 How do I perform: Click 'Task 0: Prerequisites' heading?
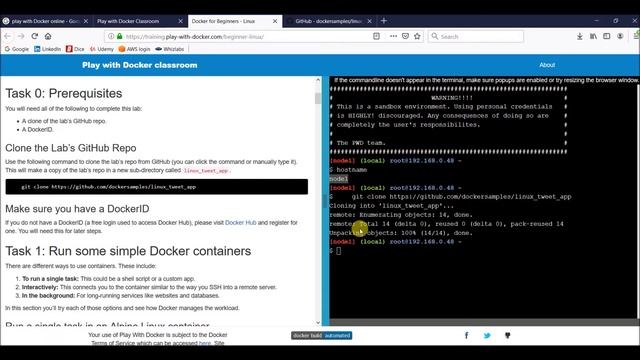[64, 93]
